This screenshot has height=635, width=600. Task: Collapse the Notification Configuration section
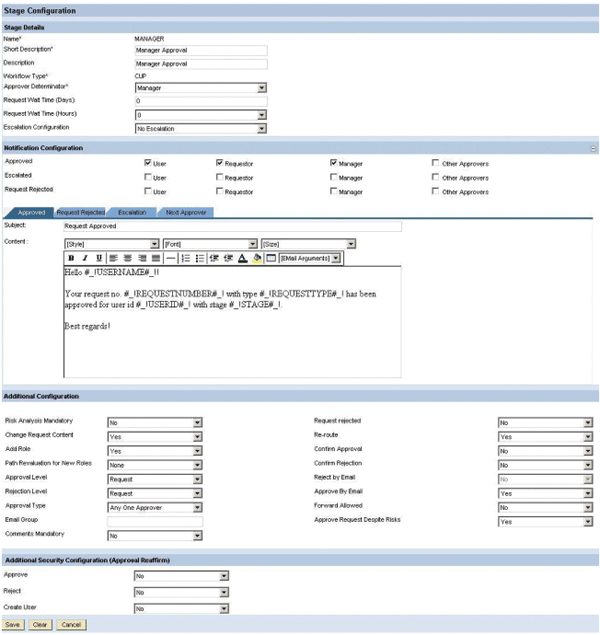point(593,149)
